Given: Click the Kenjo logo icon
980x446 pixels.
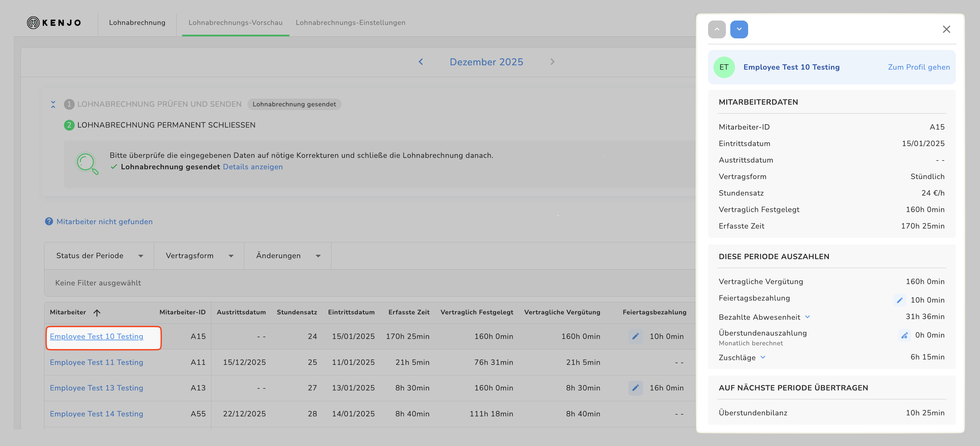Looking at the screenshot, I should point(33,23).
